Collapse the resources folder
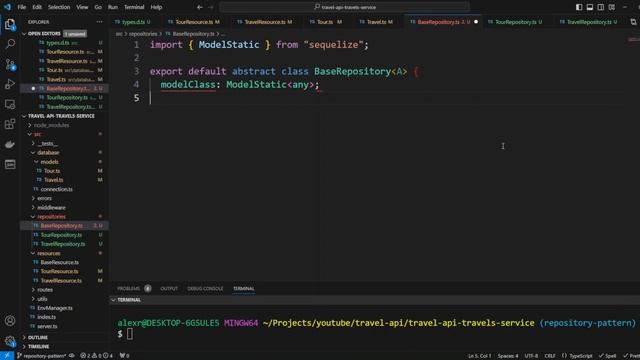The image size is (640, 360). coord(49,253)
